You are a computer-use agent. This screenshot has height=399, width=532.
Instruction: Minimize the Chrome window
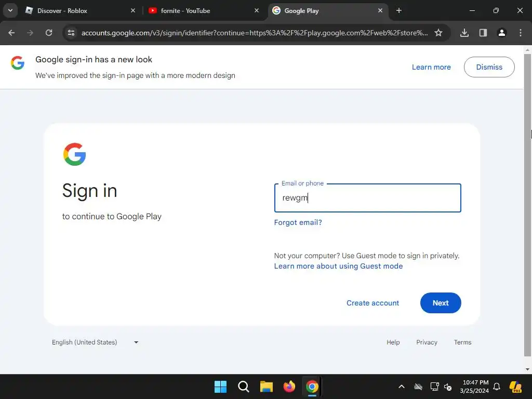coord(472,10)
